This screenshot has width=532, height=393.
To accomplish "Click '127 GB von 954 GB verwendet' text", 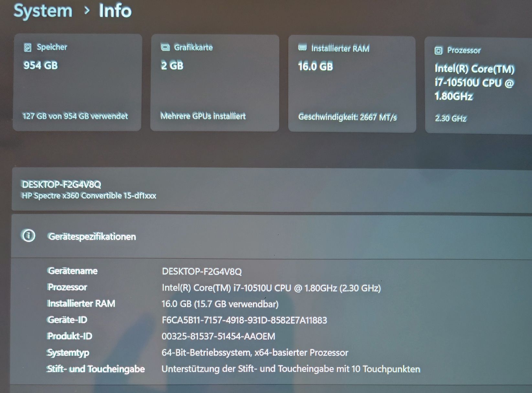I will tap(75, 116).
